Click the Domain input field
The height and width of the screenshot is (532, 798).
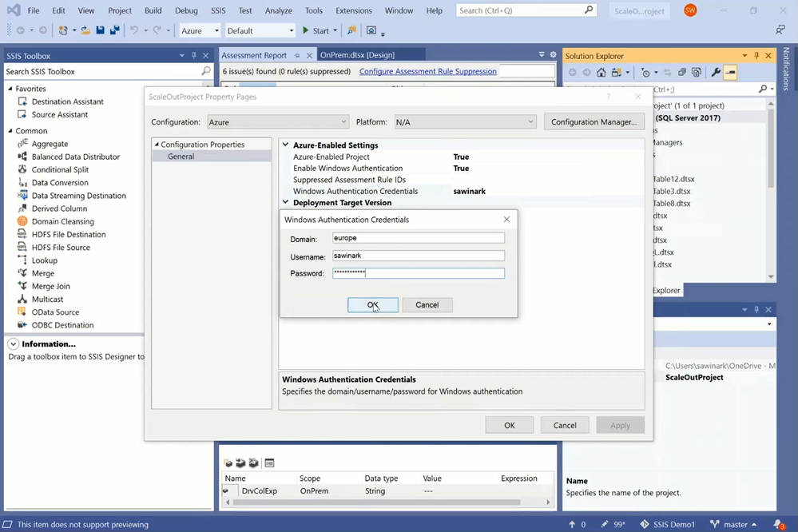coord(419,238)
